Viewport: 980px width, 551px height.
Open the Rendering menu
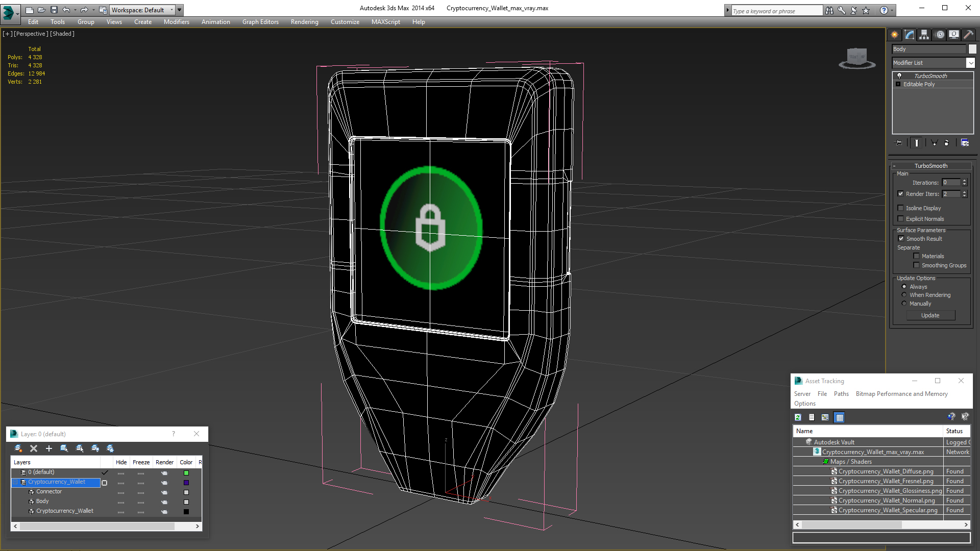coord(304,22)
